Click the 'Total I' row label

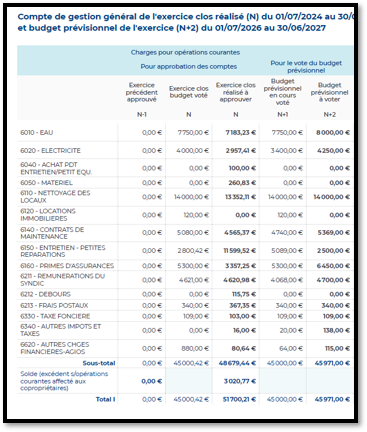pos(105,399)
